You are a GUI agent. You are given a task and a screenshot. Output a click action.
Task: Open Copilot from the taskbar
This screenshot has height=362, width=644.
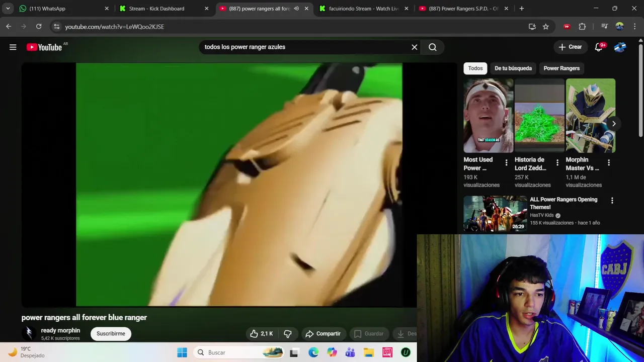tap(332, 352)
